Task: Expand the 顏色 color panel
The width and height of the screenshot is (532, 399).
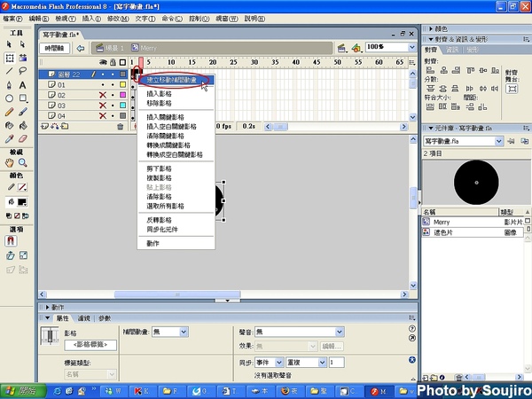Action: (431, 29)
